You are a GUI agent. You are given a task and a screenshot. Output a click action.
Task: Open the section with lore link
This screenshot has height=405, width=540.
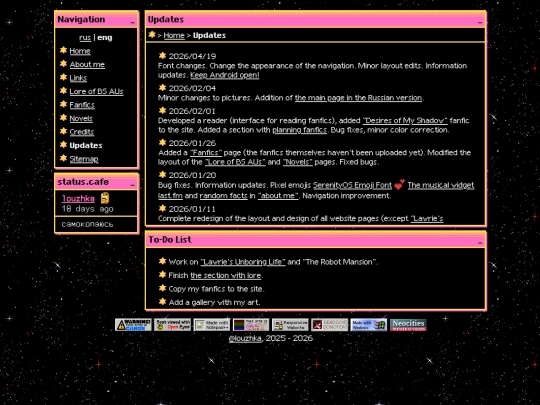click(x=226, y=275)
